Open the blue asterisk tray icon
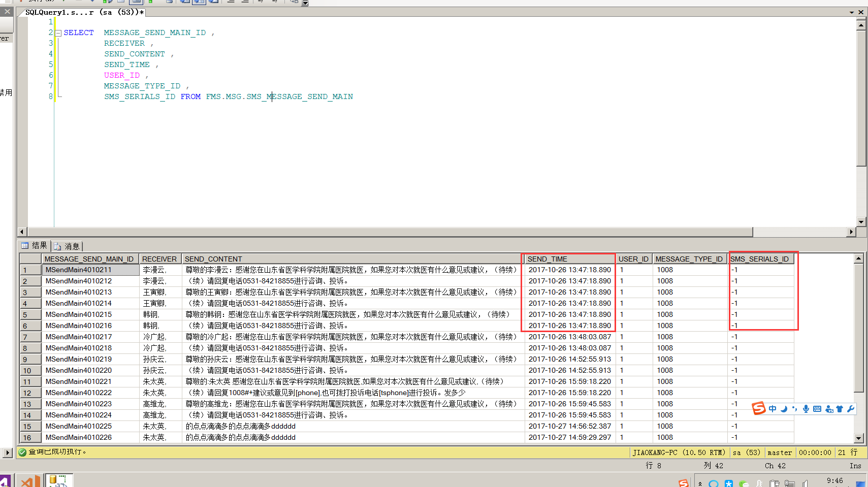 point(729,483)
